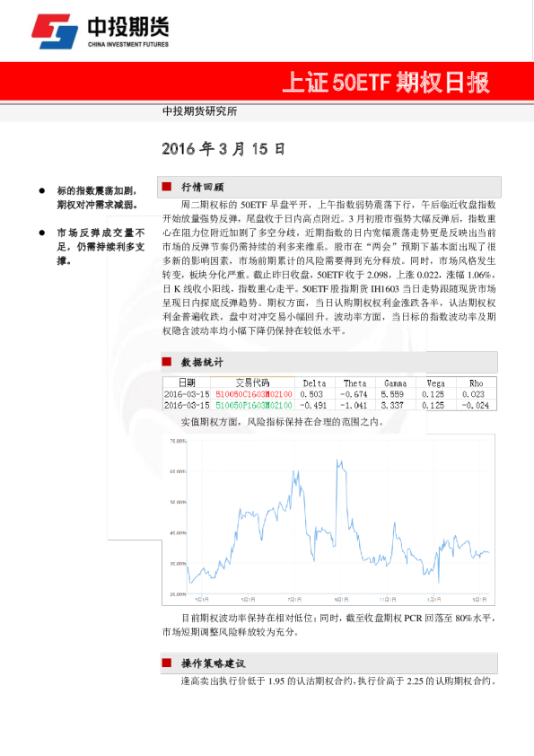This screenshot has height=756, width=534.
Task: Click the Gamma column header
Action: point(395,383)
